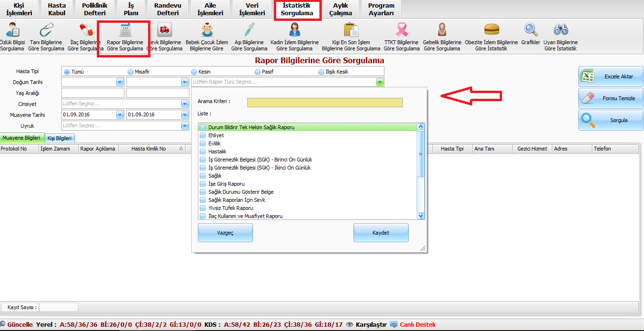Switch to the Kişi Bilgileri tab
This screenshot has width=644, height=331.
point(60,138)
